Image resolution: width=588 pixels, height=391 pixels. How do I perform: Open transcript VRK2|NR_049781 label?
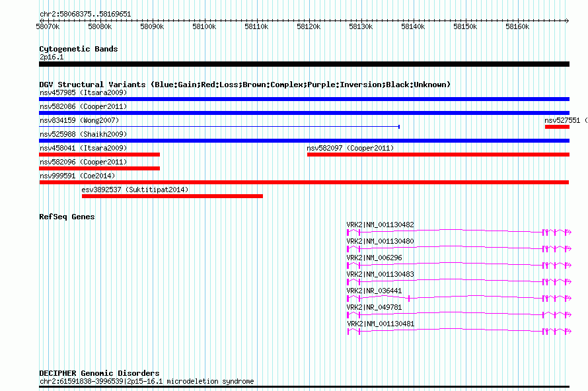[x=374, y=307]
